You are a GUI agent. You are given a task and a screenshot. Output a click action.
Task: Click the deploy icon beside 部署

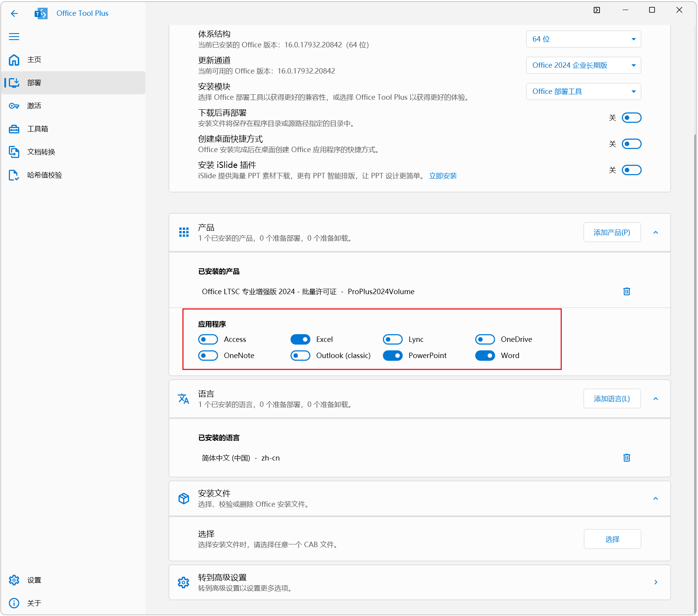14,83
